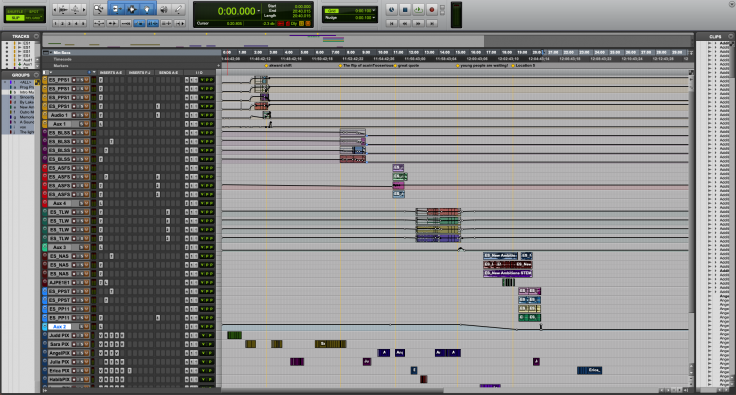
Task: Click the 'great quote' marker
Action: (x=406, y=66)
